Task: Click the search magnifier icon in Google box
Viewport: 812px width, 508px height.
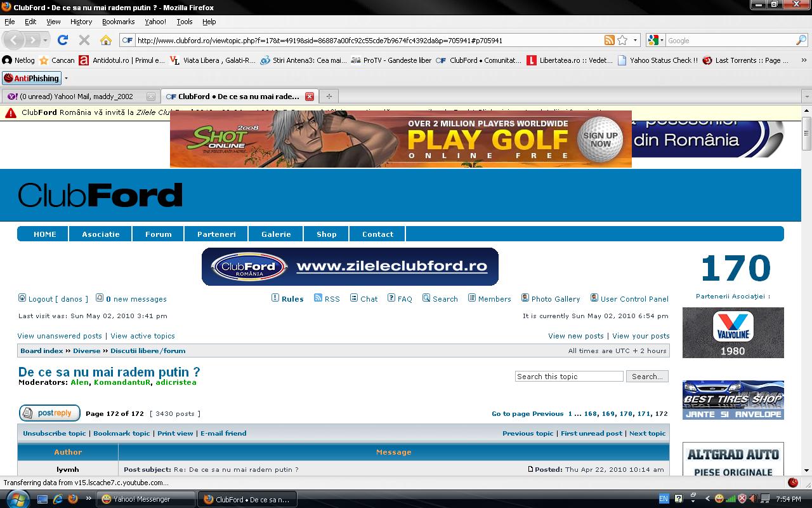Action: coord(801,40)
